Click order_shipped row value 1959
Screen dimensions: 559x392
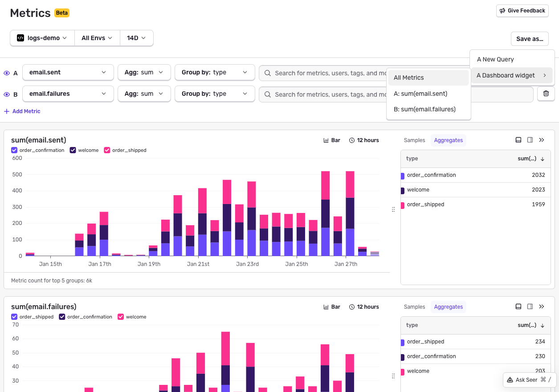coord(539,204)
